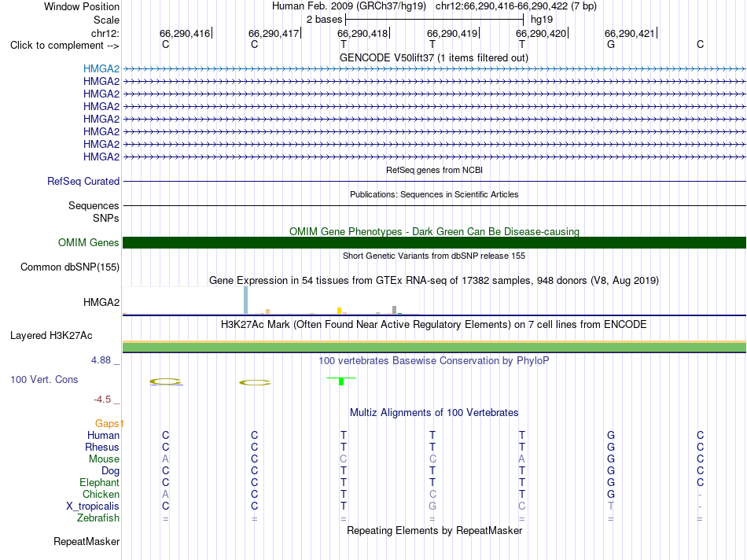Screen dimensions: 747x560
Task: Click the tallest blue-gray bar in GTEx chart
Action: click(x=245, y=300)
